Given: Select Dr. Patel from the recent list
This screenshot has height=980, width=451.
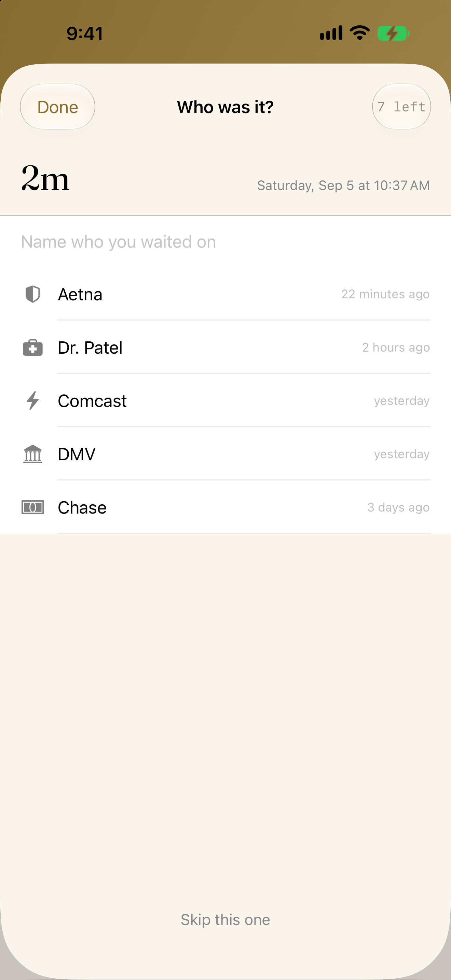Looking at the screenshot, I should click(225, 347).
